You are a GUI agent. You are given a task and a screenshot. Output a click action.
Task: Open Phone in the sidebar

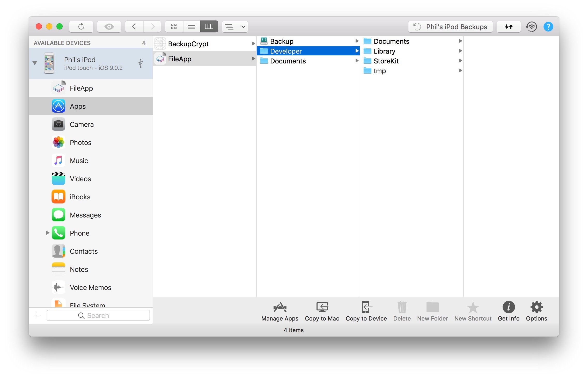point(91,233)
